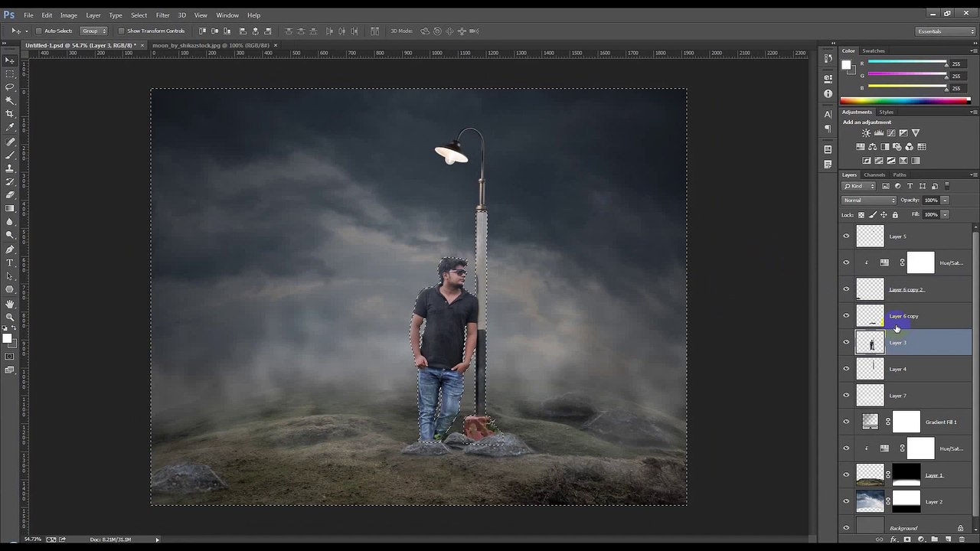Lock transparent pixels in Layers panel
The width and height of the screenshot is (980, 551).
861,215
